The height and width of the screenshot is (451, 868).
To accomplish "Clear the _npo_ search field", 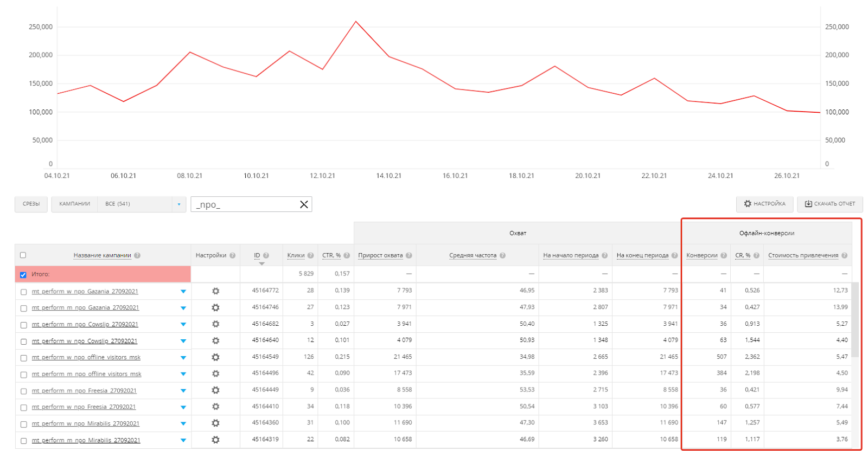I will click(x=304, y=204).
